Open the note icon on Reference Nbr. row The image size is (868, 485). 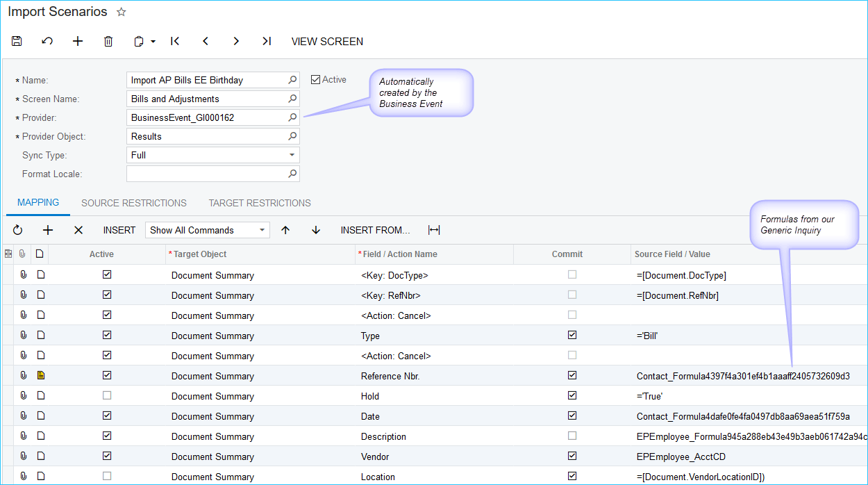point(40,375)
